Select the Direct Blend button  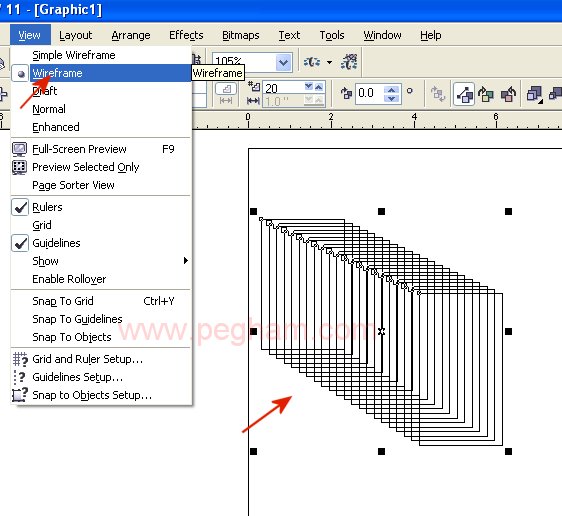pos(464,94)
